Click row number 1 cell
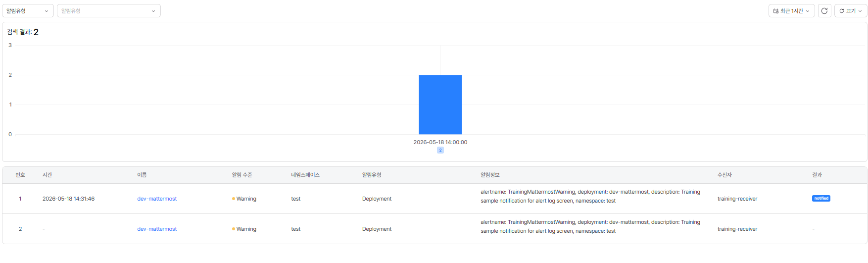The width and height of the screenshot is (868, 263). (x=20, y=199)
